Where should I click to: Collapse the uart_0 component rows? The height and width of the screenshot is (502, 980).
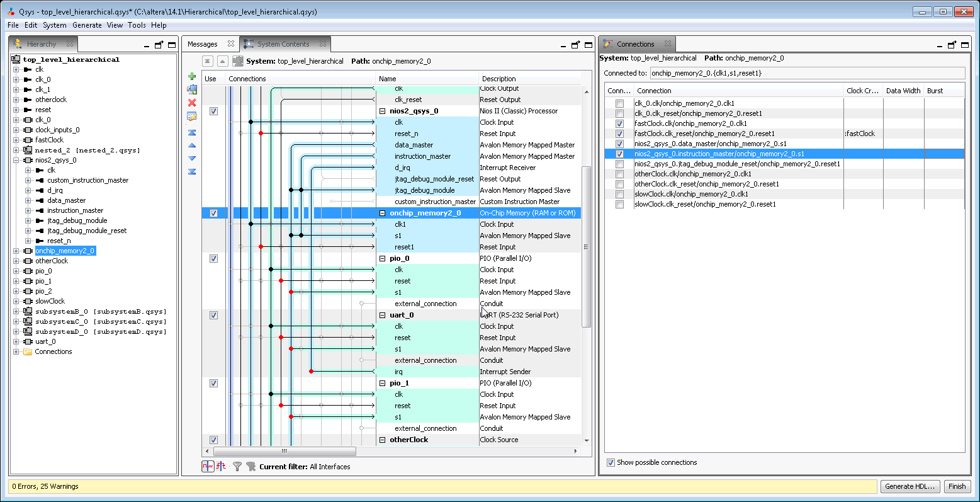[383, 315]
